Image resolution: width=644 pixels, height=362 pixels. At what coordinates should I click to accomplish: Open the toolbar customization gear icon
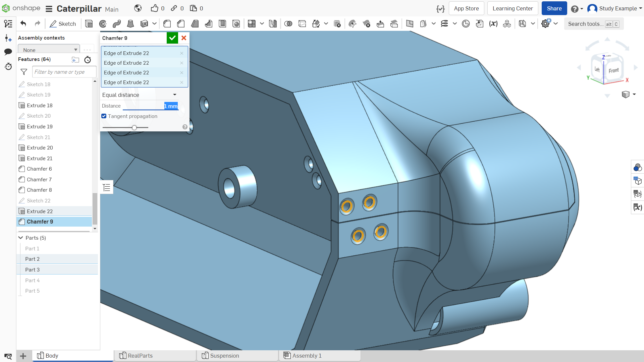coord(546,24)
